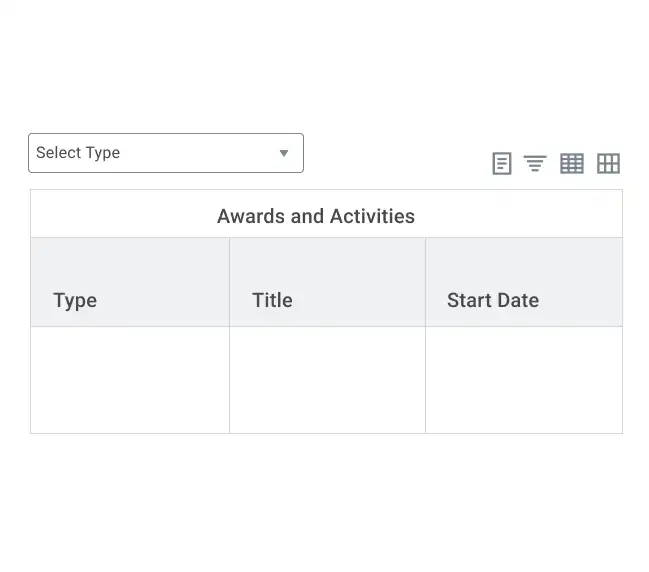
Task: Open the filter icon with stacked lines
Action: click(x=535, y=164)
